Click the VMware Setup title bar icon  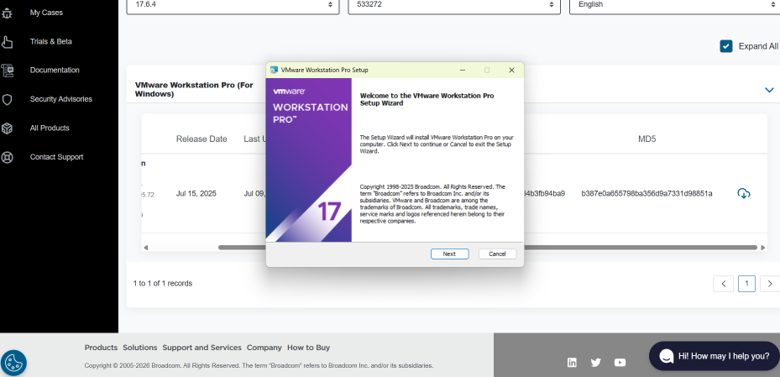point(274,70)
